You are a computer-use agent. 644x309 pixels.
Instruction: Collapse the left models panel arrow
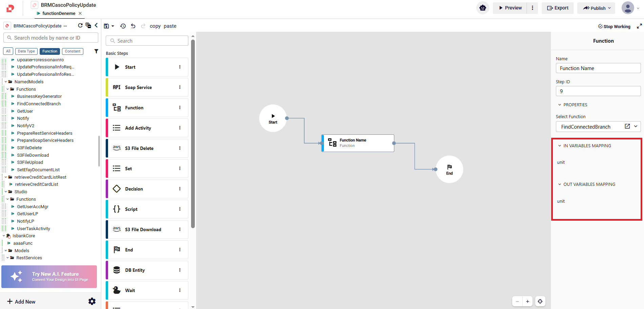pyautogui.click(x=96, y=25)
